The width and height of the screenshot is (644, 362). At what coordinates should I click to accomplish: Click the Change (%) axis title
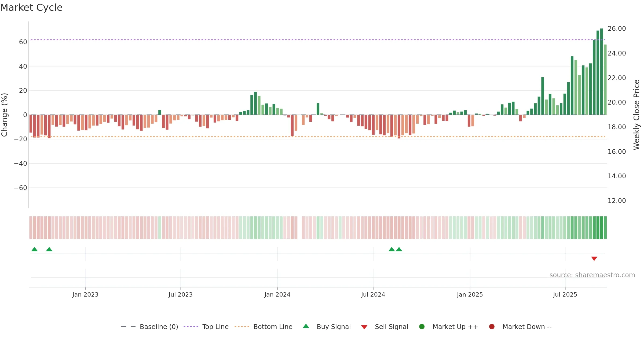(x=4, y=115)
